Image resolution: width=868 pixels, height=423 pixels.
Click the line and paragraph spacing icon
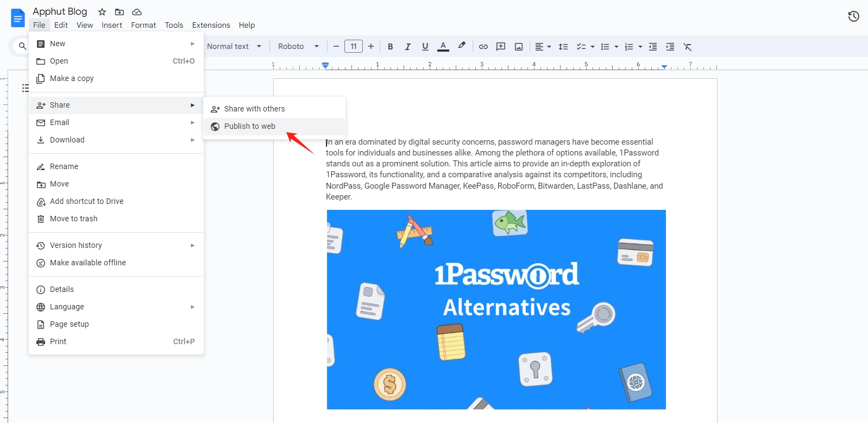tap(563, 47)
